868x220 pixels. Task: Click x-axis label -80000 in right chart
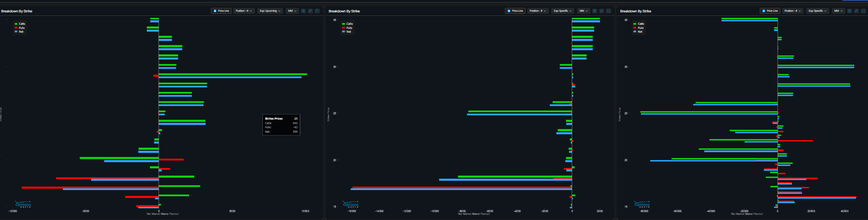point(644,211)
